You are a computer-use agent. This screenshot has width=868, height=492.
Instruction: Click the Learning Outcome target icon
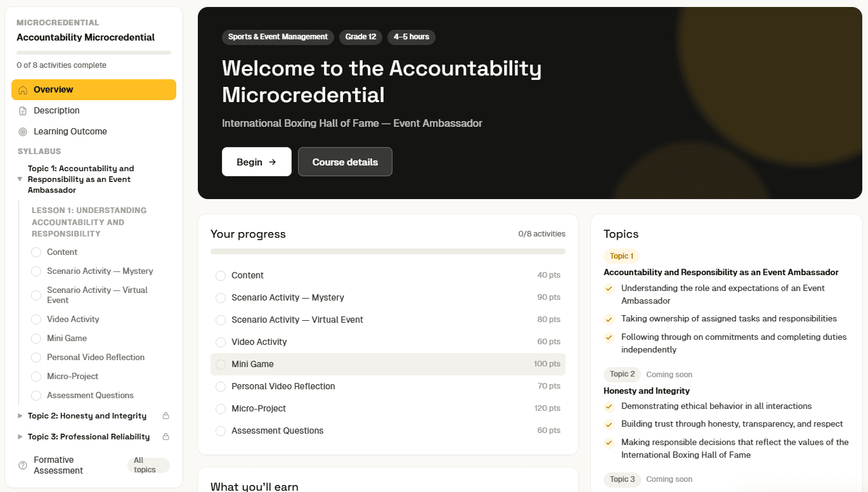click(x=23, y=132)
